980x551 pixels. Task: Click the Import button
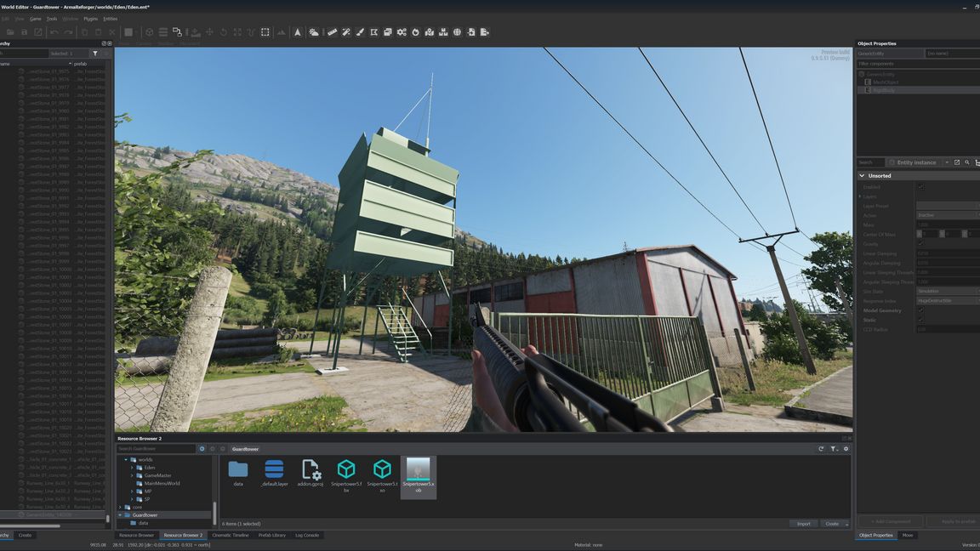pos(803,524)
